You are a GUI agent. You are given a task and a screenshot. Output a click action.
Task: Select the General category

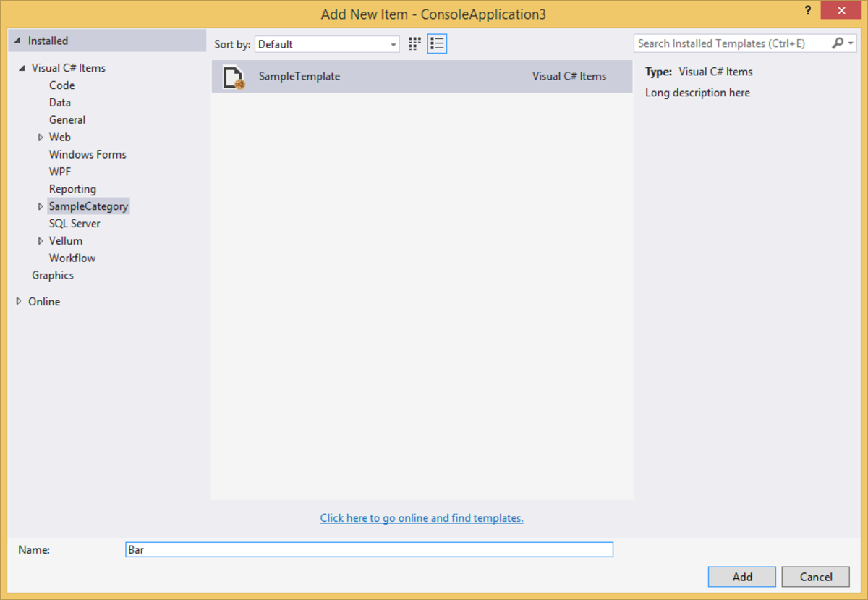pos(67,120)
